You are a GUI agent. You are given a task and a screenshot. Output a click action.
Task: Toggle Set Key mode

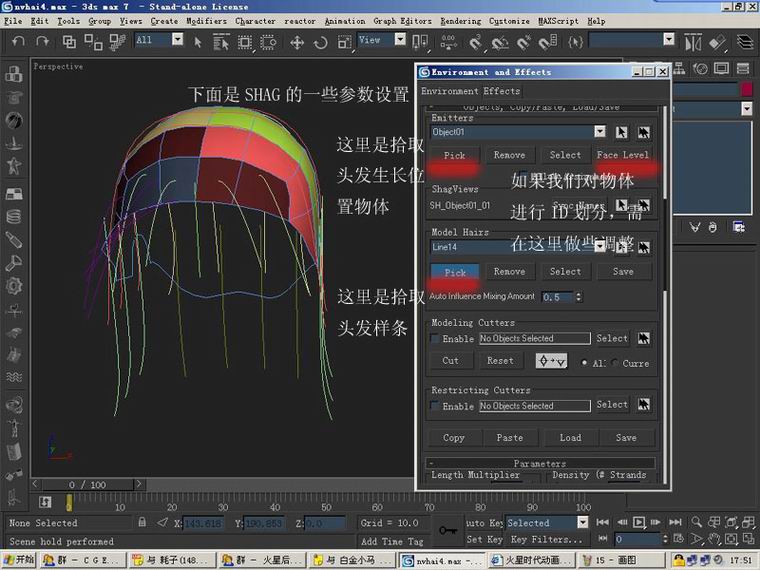tap(484, 539)
